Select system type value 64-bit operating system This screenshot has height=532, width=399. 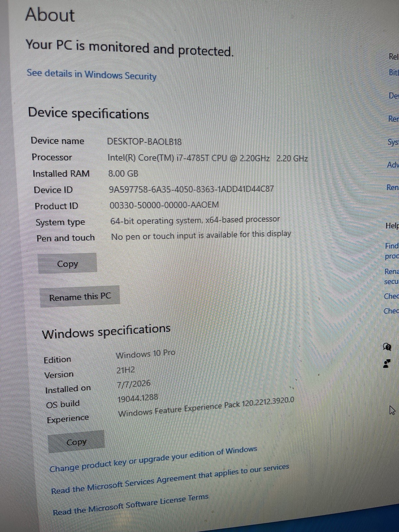coord(195,220)
